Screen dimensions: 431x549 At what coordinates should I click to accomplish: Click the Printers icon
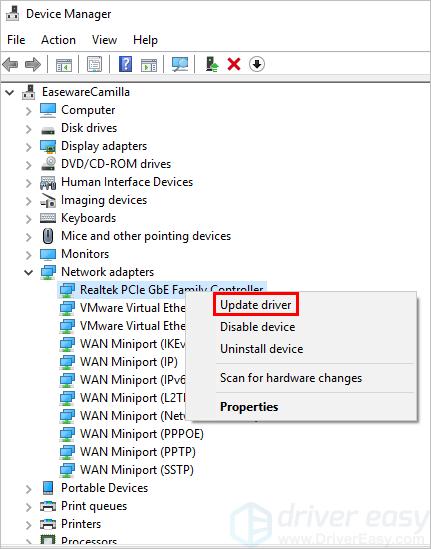(48, 524)
